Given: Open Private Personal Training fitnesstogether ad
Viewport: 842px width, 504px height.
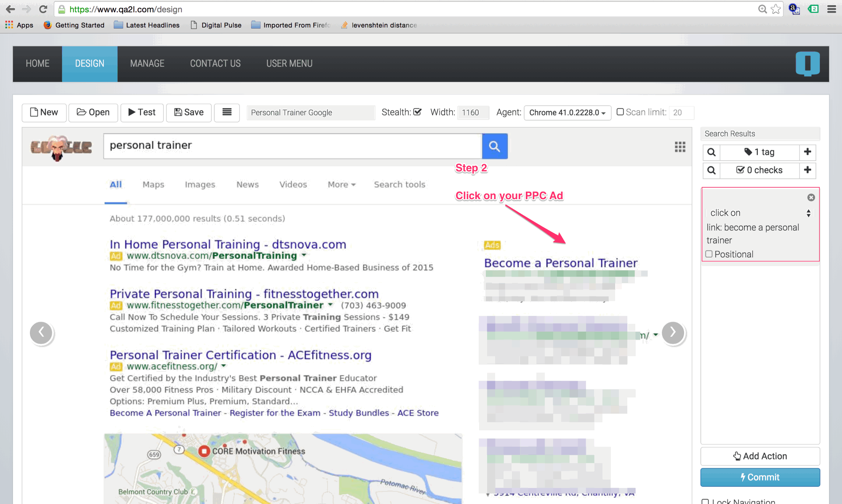Looking at the screenshot, I should [244, 293].
